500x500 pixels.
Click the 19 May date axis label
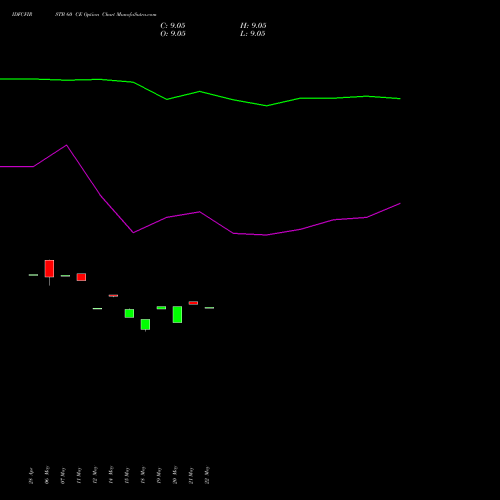tap(159, 475)
